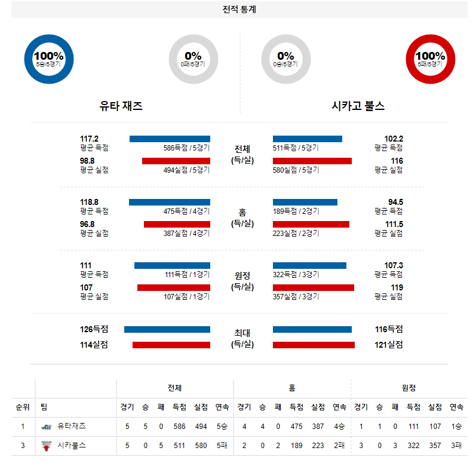Click the 팀 column header
Image resolution: width=476 pixels, height=463 pixels.
tap(44, 407)
